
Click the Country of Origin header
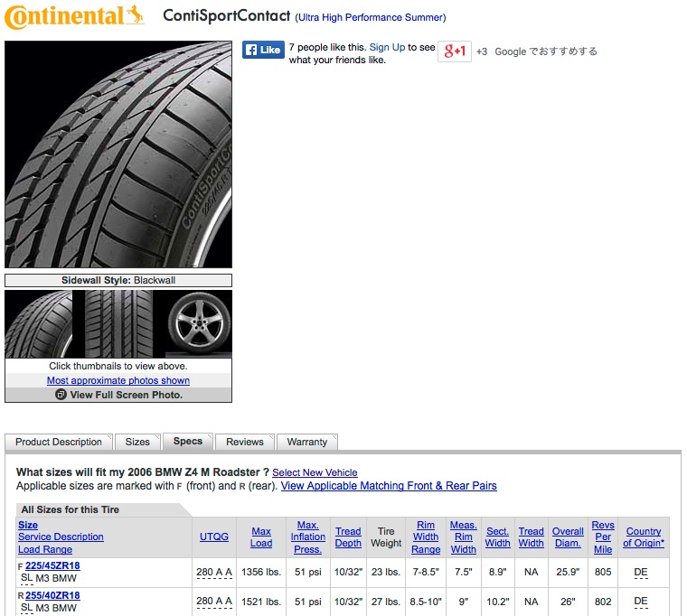point(644,537)
